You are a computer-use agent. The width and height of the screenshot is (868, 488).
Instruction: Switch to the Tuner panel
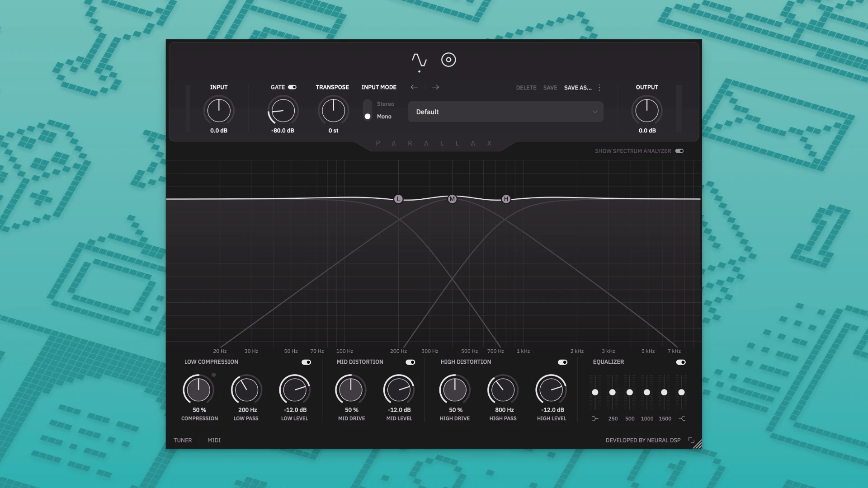tap(182, 440)
